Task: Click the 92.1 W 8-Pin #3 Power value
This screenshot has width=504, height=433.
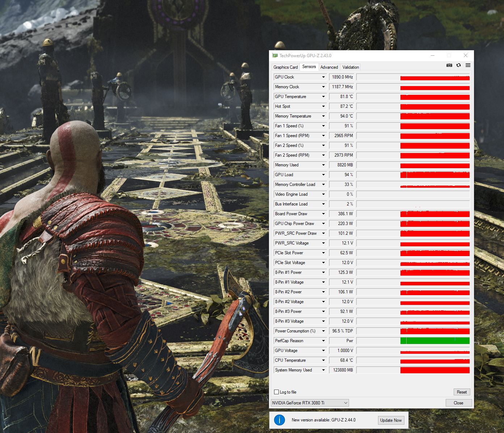Action: [341, 311]
